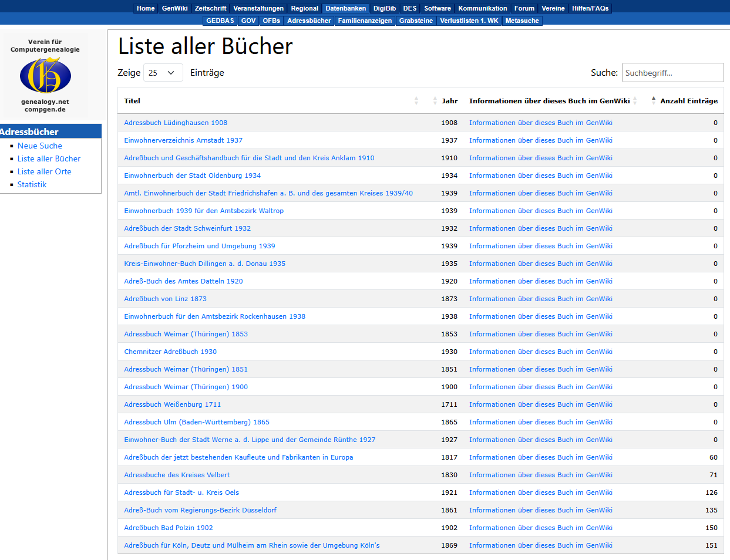Open GenWiki in top navigation

coord(174,8)
